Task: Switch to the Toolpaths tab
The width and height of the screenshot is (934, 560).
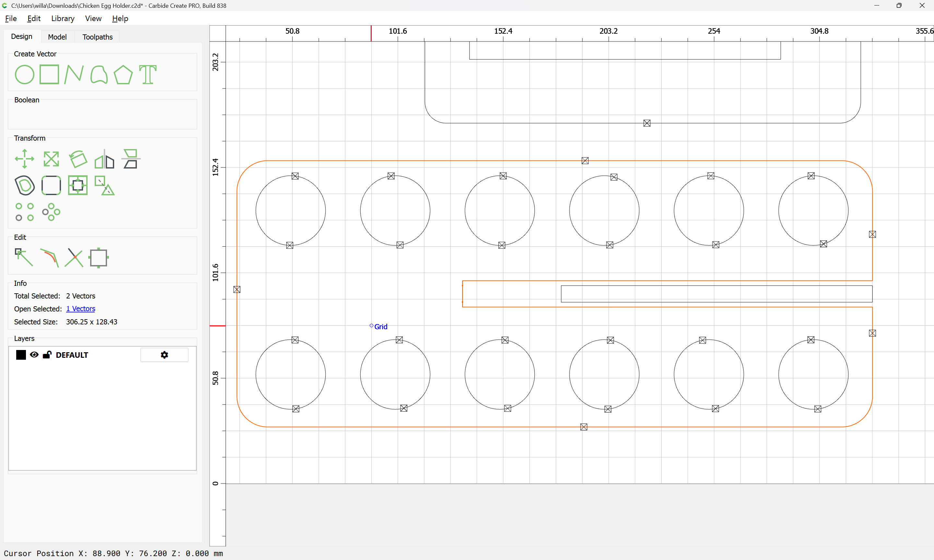Action: pyautogui.click(x=97, y=37)
